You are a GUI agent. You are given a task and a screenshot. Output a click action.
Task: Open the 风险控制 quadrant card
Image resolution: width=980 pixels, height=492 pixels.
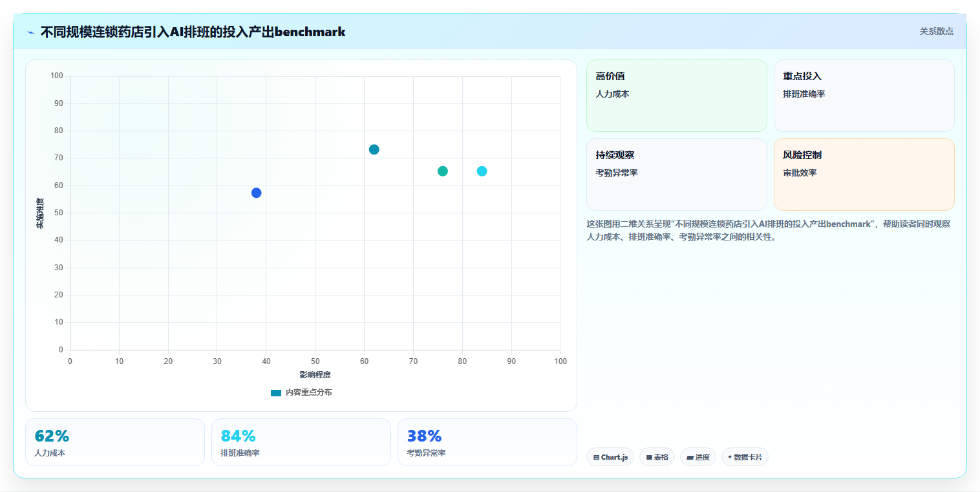(x=864, y=175)
